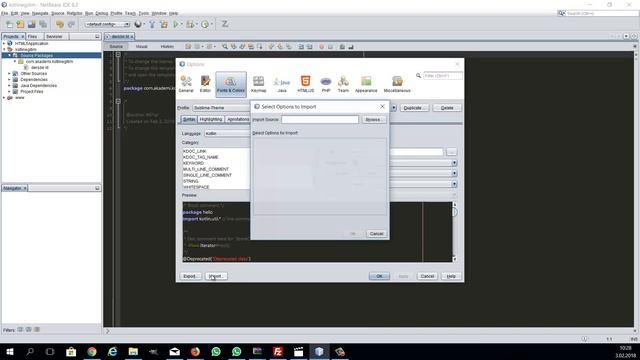This screenshot has width=640, height=360.
Task: Expand the Dependencies tree node
Action: pyautogui.click(x=10, y=80)
